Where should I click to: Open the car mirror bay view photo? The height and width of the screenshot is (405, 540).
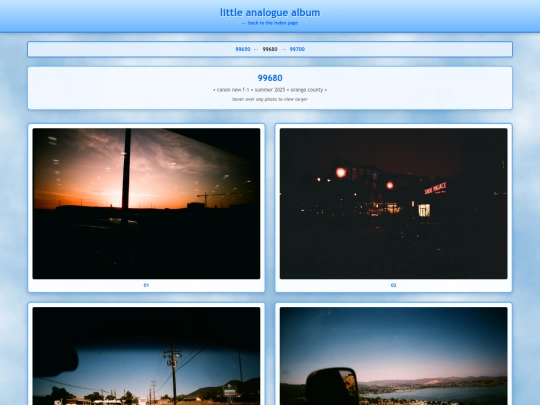pyautogui.click(x=394, y=356)
